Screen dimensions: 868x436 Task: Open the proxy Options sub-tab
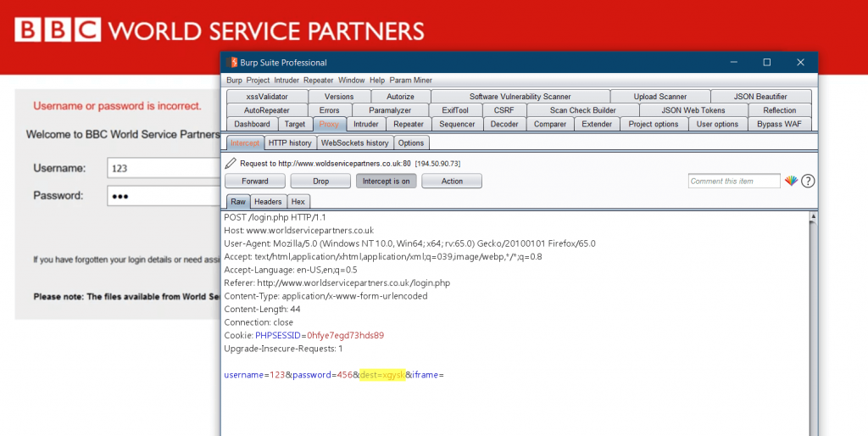[411, 143]
